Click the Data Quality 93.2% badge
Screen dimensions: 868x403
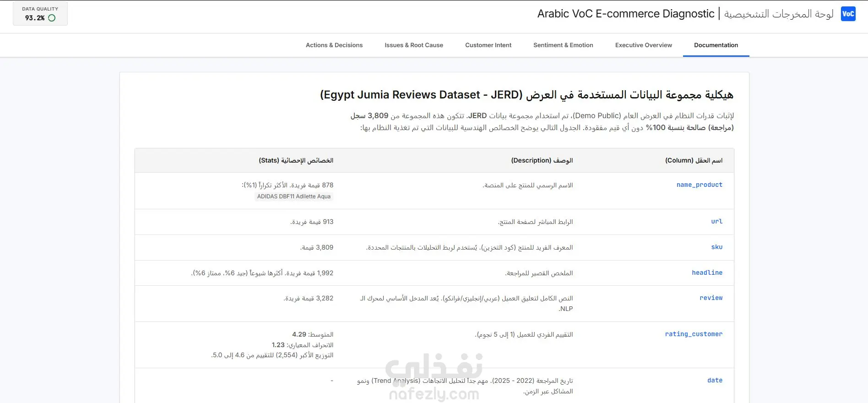pos(40,14)
